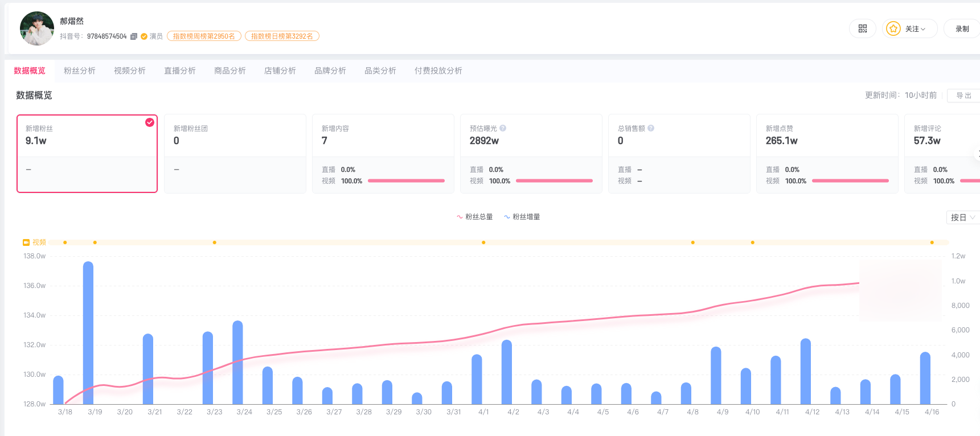Click the orange 视频 icon above the chart
The width and height of the screenshot is (980, 436).
point(26,242)
